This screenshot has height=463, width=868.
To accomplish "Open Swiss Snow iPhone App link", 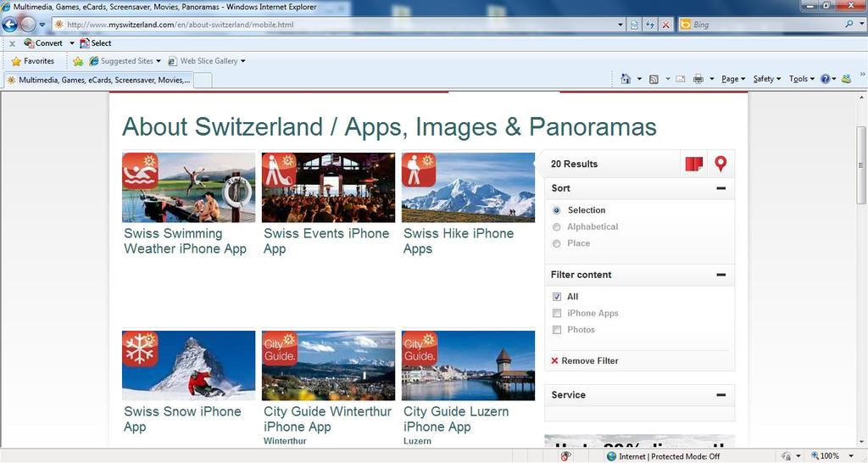I will click(183, 419).
